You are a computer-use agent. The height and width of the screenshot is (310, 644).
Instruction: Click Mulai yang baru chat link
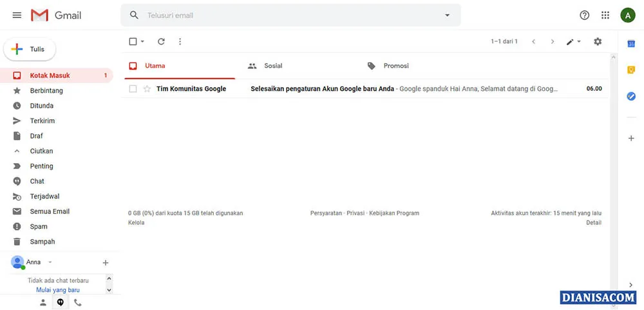(x=58, y=290)
